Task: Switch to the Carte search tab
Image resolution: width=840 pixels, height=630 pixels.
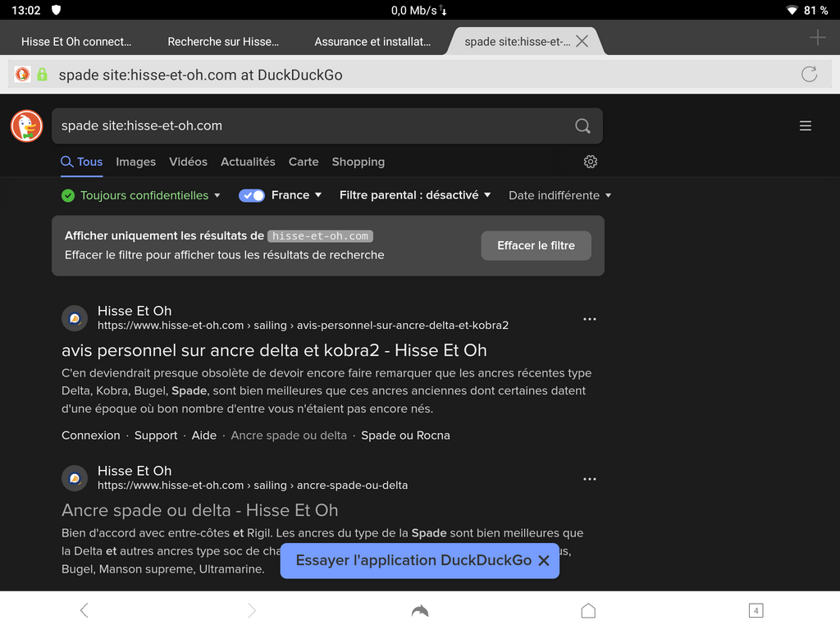Action: [x=304, y=162]
